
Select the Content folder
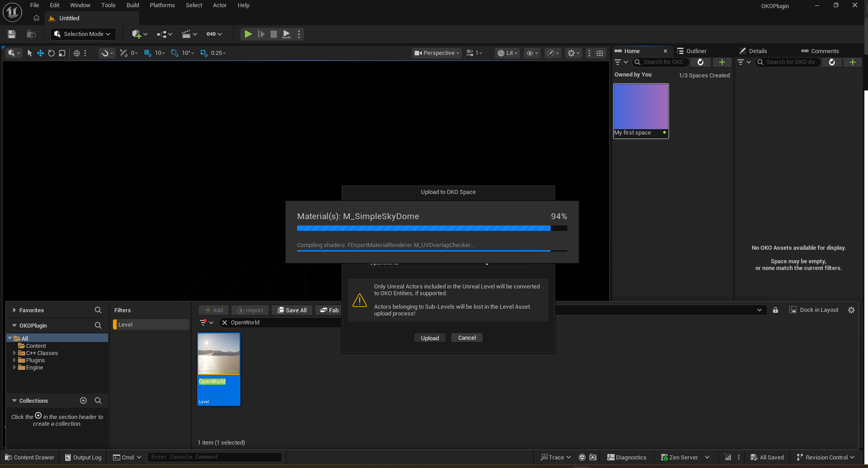coord(32,346)
